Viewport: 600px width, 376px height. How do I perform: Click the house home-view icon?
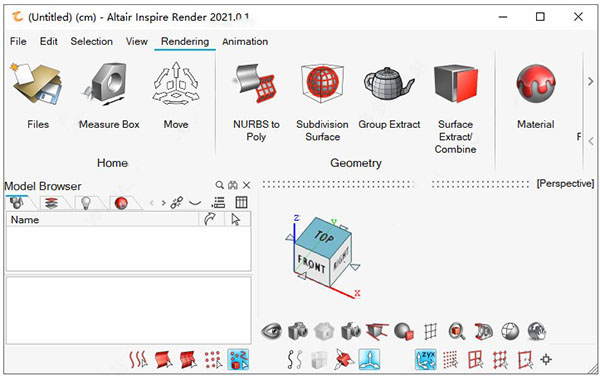click(x=324, y=331)
